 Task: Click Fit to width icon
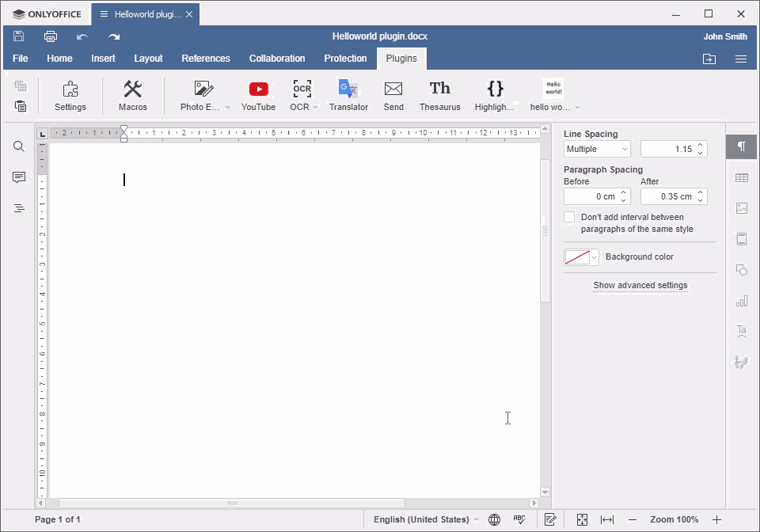click(x=607, y=519)
